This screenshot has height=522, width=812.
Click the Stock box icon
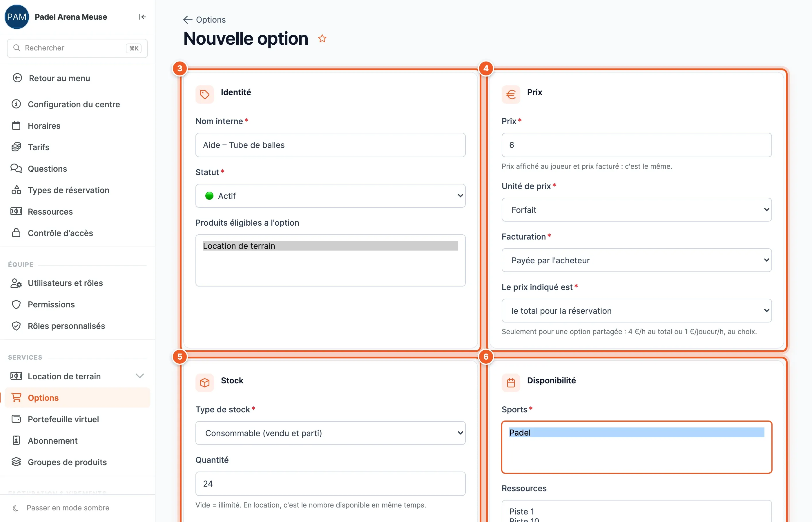click(x=205, y=383)
